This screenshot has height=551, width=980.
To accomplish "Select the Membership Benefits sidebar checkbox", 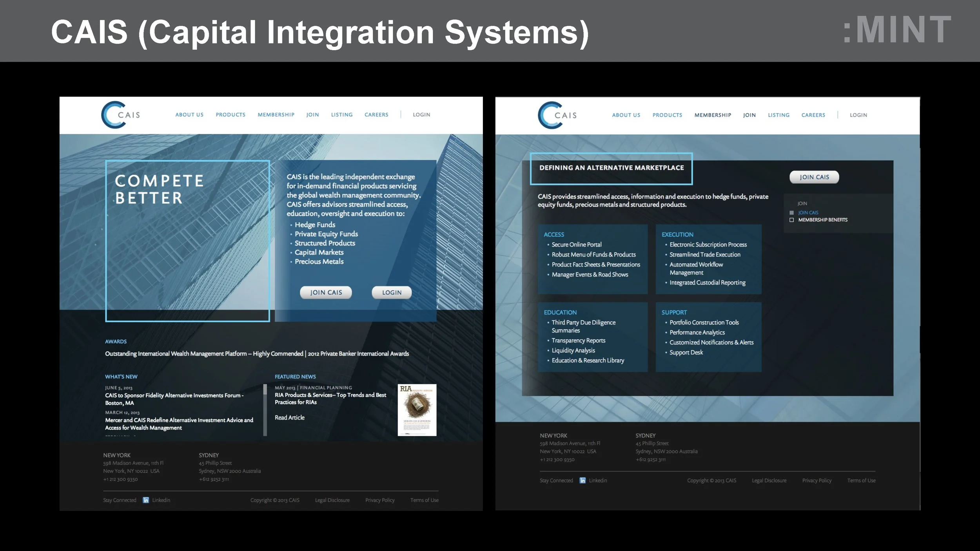I will click(x=791, y=220).
